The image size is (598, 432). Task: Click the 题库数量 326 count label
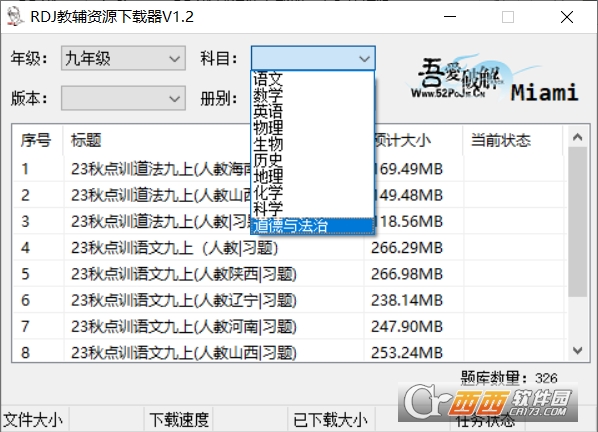point(509,378)
